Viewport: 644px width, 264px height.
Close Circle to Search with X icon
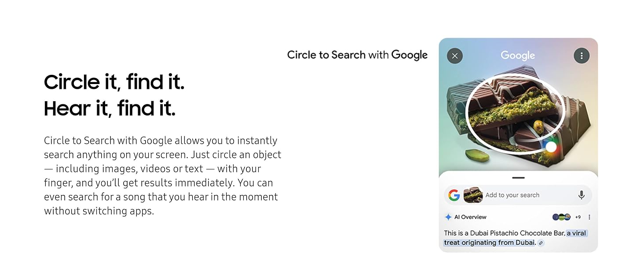pos(455,56)
